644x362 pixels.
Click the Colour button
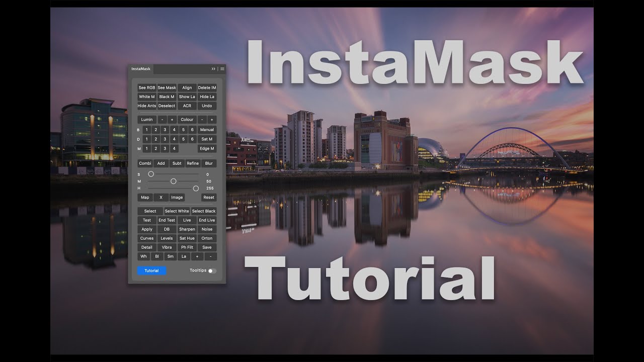[187, 120]
